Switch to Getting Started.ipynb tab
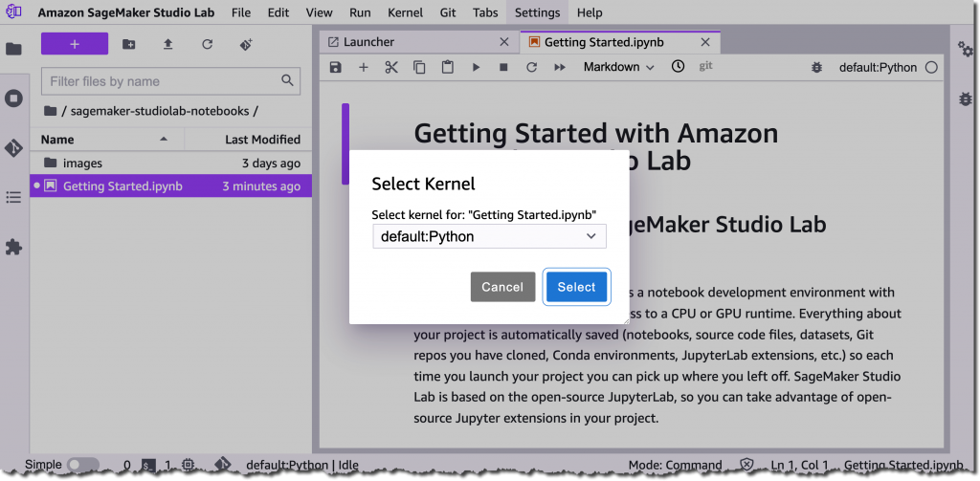 (619, 42)
